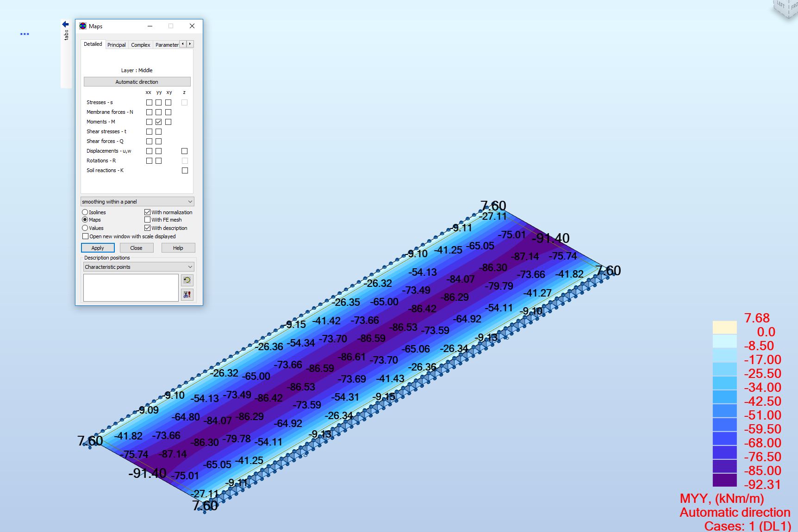Click inside the empty Description positions list box

coord(131,287)
